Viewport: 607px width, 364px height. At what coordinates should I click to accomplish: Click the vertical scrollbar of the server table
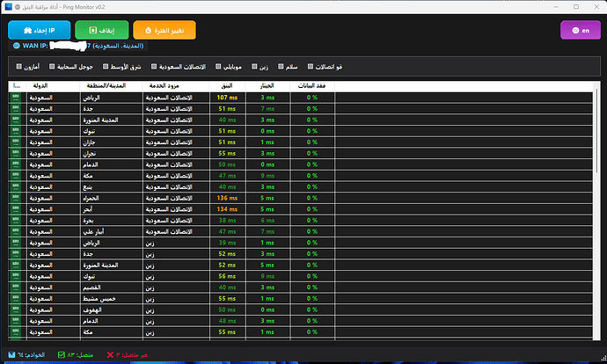coord(597,211)
